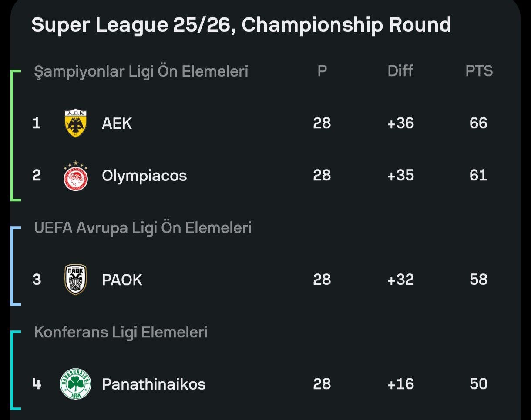The height and width of the screenshot is (420, 531).
Task: Click rank number 1 beside AEK
Action: [37, 123]
